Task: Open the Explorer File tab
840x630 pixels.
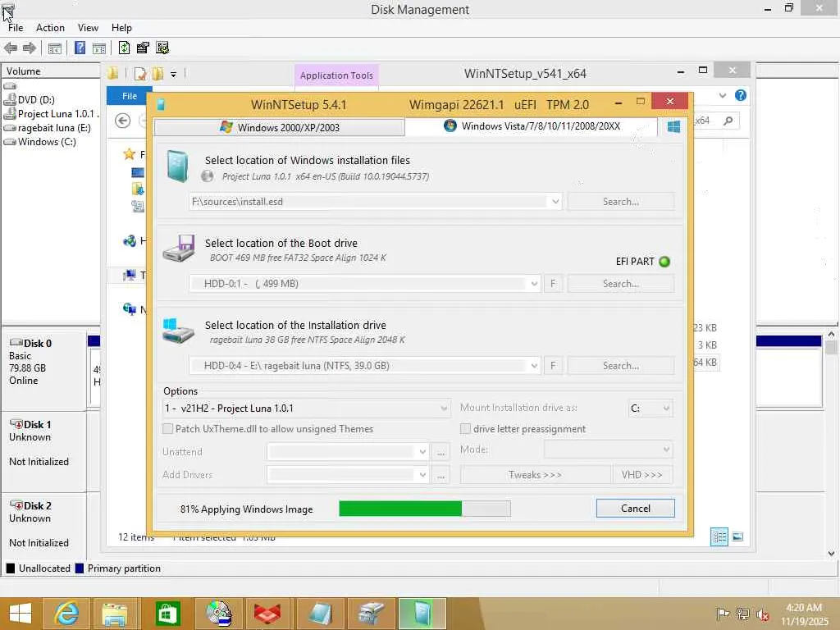Action: pyautogui.click(x=129, y=96)
